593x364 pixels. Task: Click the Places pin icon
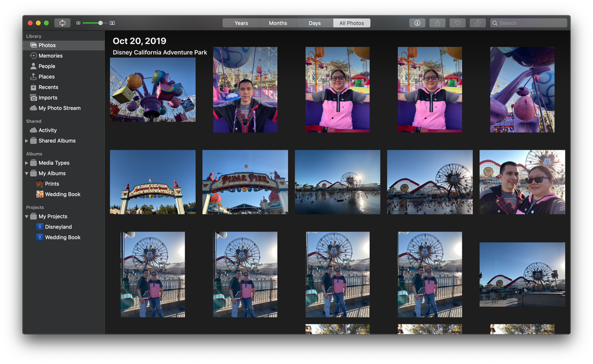[x=33, y=77]
